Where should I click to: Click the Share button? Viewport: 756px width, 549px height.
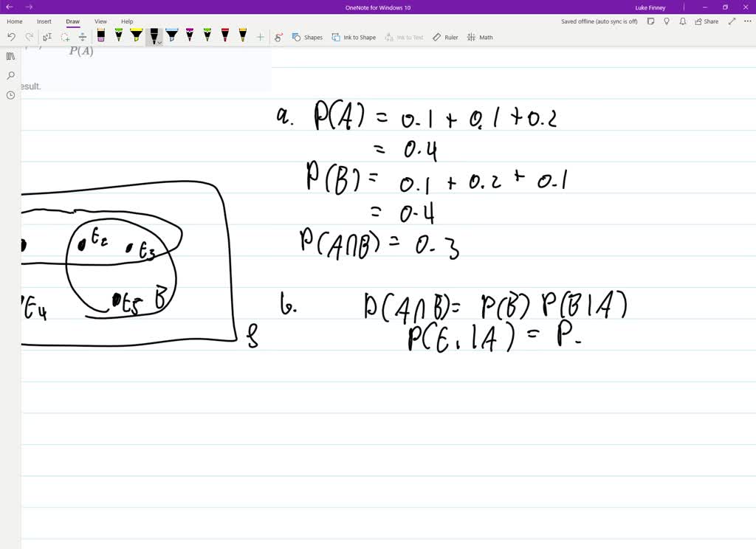click(707, 21)
